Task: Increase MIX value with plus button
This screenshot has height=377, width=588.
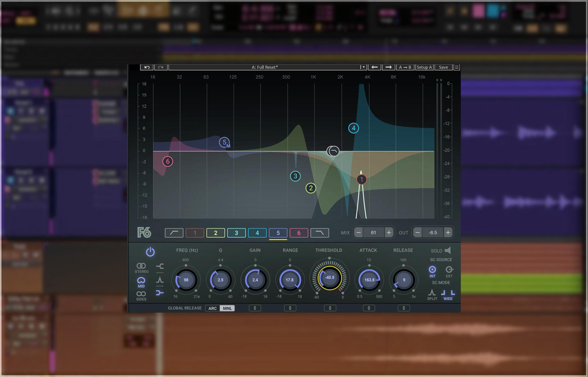Action: click(389, 233)
